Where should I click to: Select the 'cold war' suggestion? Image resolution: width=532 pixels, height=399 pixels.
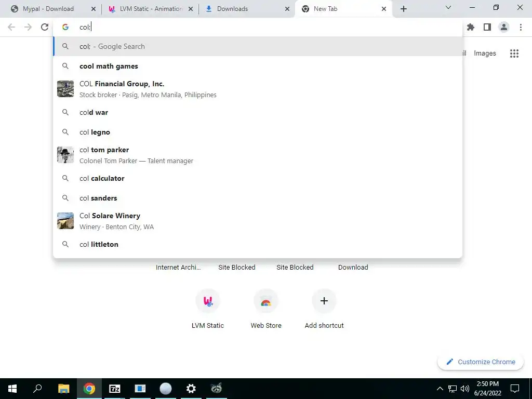click(258, 112)
